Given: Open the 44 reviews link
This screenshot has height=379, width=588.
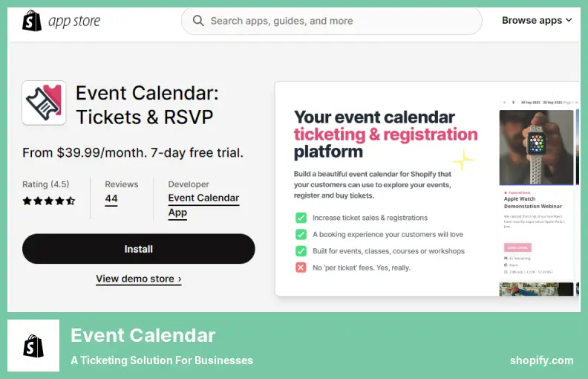Looking at the screenshot, I should pyautogui.click(x=111, y=198).
